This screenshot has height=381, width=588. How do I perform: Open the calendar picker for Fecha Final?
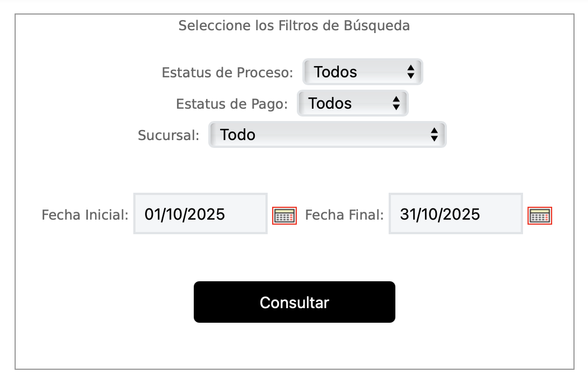pyautogui.click(x=540, y=216)
